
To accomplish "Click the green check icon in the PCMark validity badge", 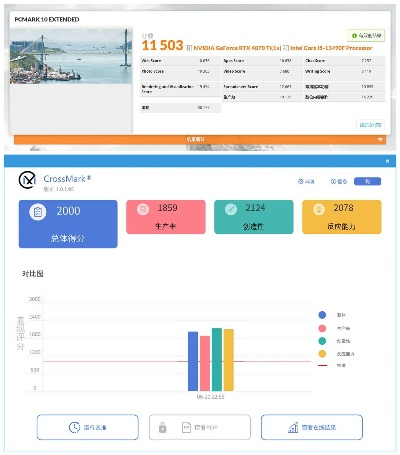I will (354, 35).
